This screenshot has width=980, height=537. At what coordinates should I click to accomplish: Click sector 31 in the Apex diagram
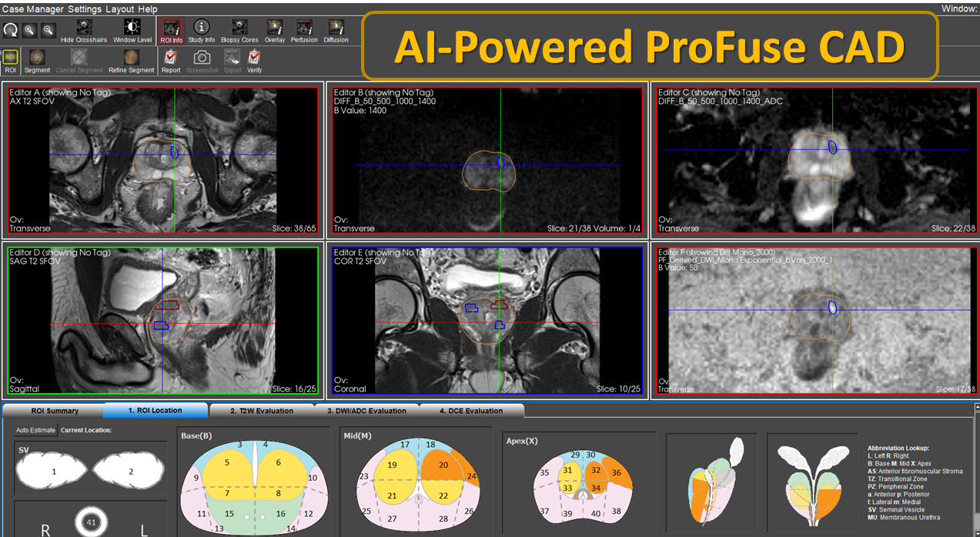pos(567,470)
